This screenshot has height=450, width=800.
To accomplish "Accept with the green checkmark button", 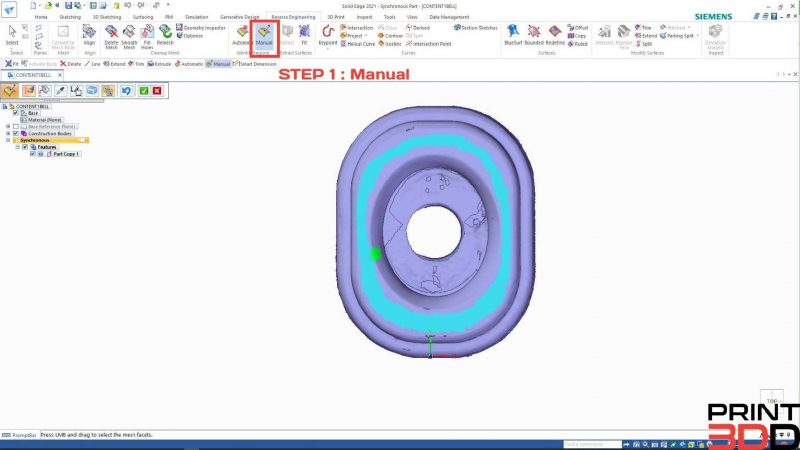I will [x=144, y=91].
